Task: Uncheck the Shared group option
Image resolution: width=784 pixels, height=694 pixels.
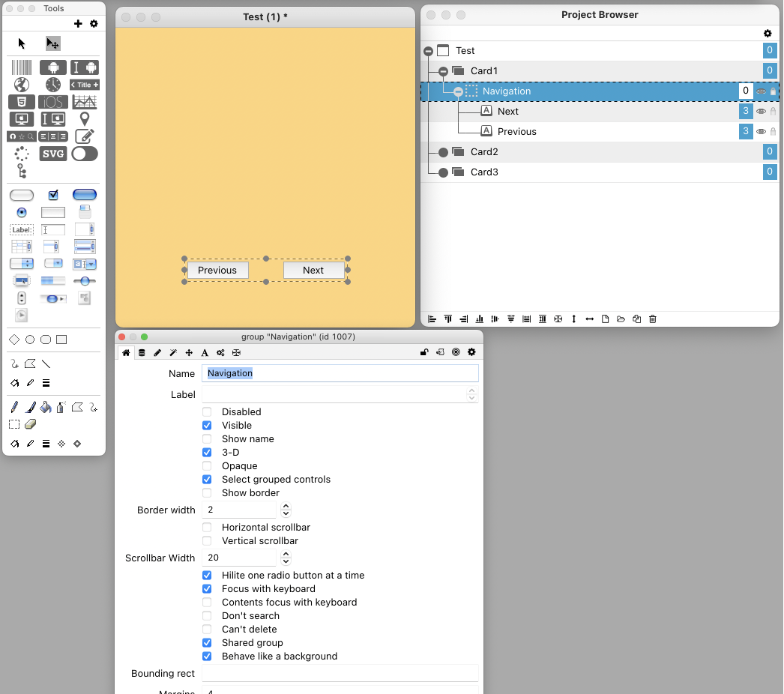Action: pos(207,643)
